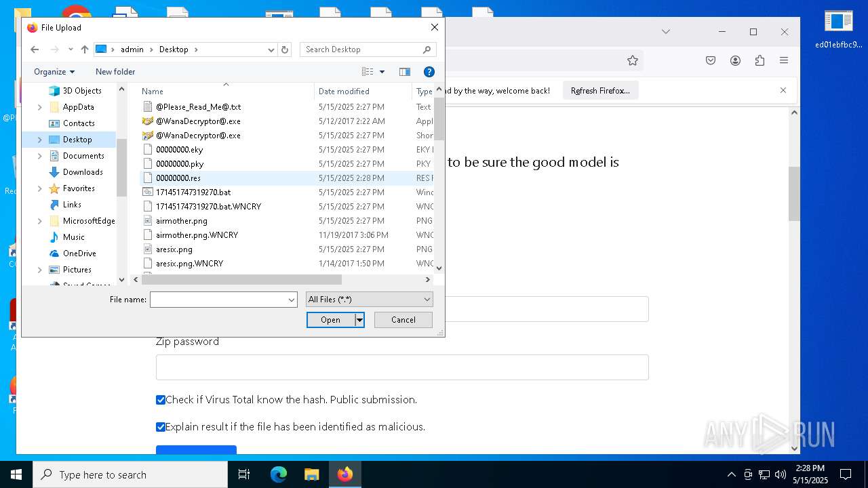Viewport: 868px width, 488px height.
Task: Click admin in the address breadcrumb
Action: (132, 49)
